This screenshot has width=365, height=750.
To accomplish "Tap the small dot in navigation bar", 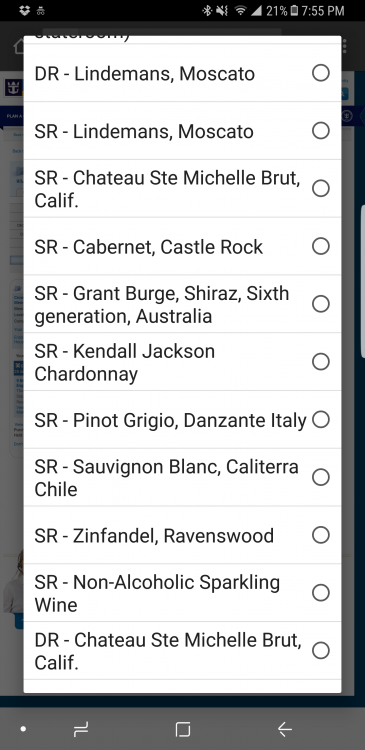I will [23, 729].
